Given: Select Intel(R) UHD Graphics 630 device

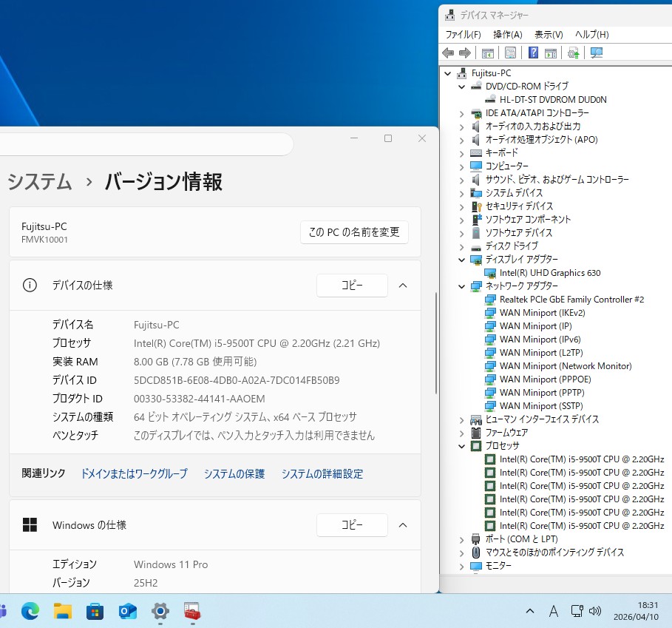Looking at the screenshot, I should [549, 273].
